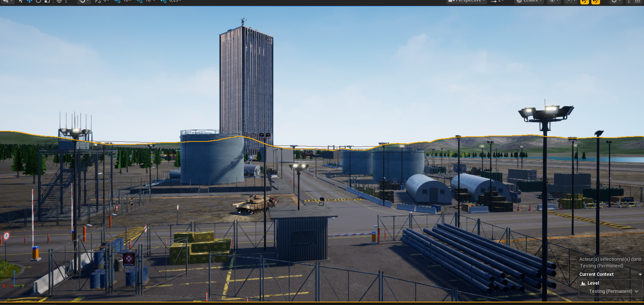644x305 pixels.
Task: Click the world coordinate system globe icon
Action: tap(59, 1)
